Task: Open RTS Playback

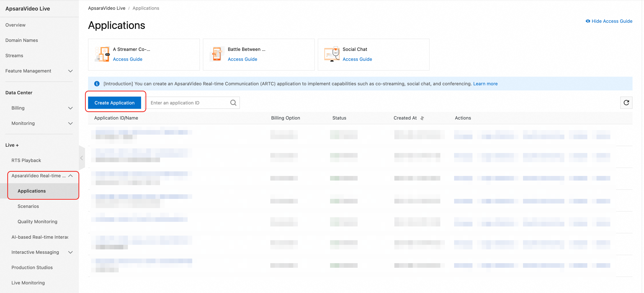Action: [26, 160]
